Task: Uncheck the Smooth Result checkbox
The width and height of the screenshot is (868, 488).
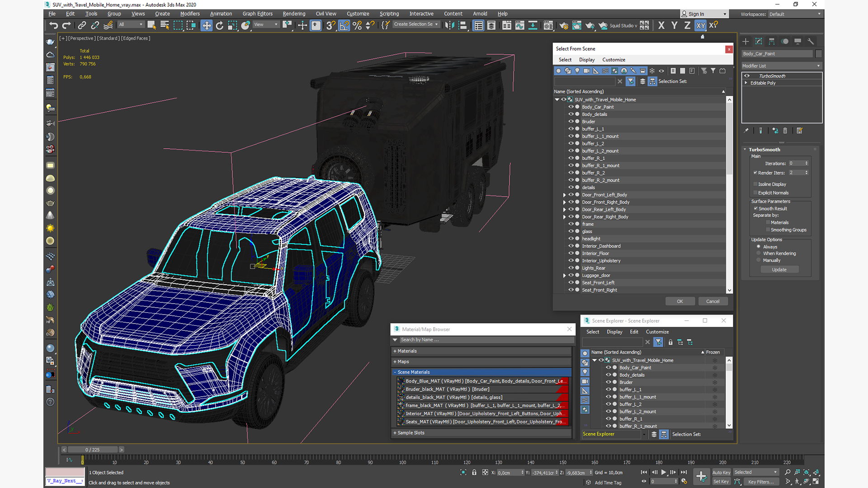Action: (x=756, y=208)
